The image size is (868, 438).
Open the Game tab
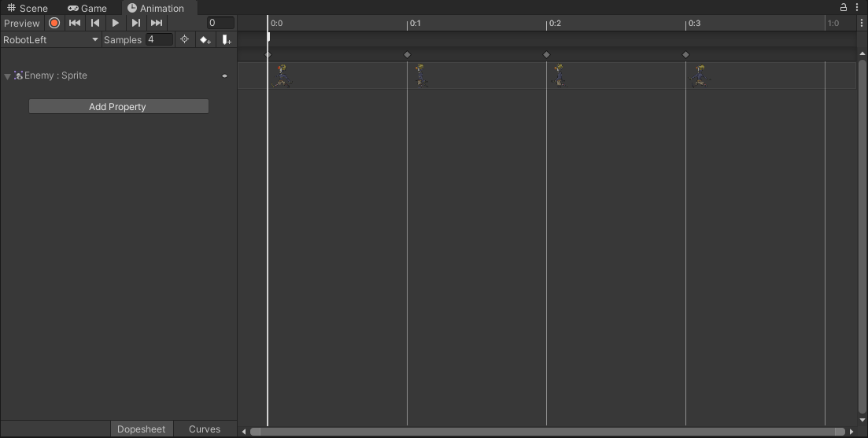point(87,9)
